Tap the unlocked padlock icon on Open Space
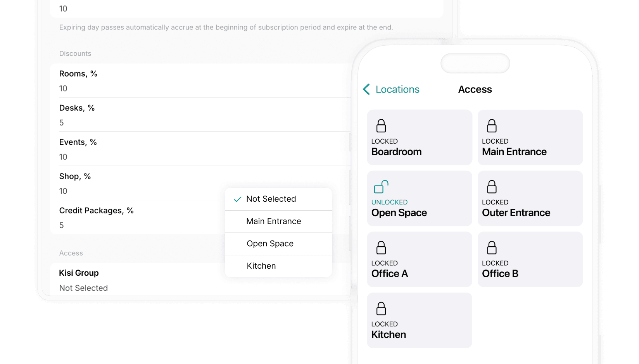The height and width of the screenshot is (364, 639). tap(380, 186)
